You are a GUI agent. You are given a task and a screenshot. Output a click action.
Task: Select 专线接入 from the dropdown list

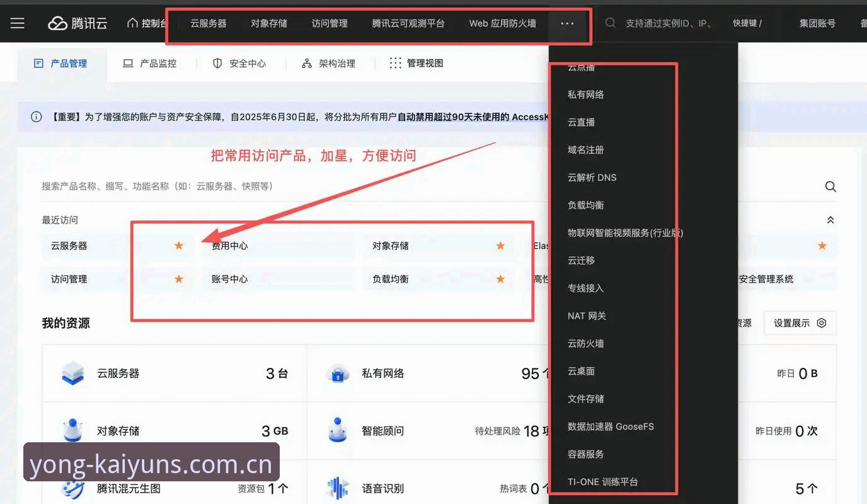(x=586, y=288)
